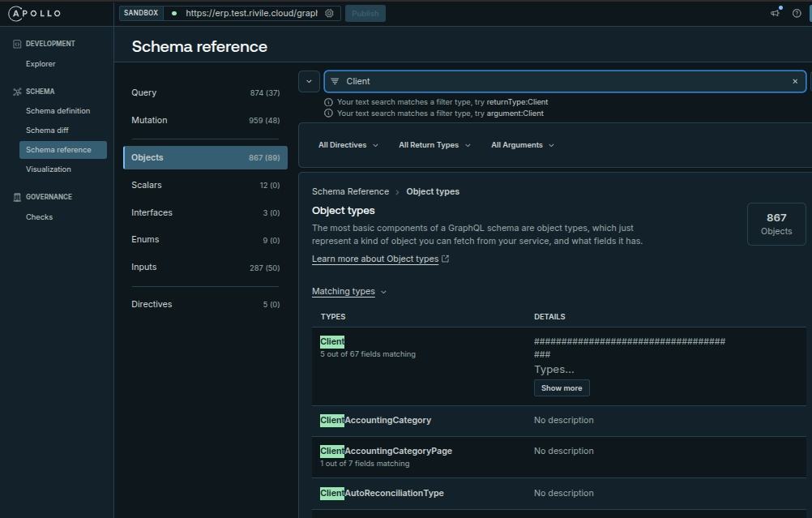Click the SANDBOX badge

(x=141, y=13)
